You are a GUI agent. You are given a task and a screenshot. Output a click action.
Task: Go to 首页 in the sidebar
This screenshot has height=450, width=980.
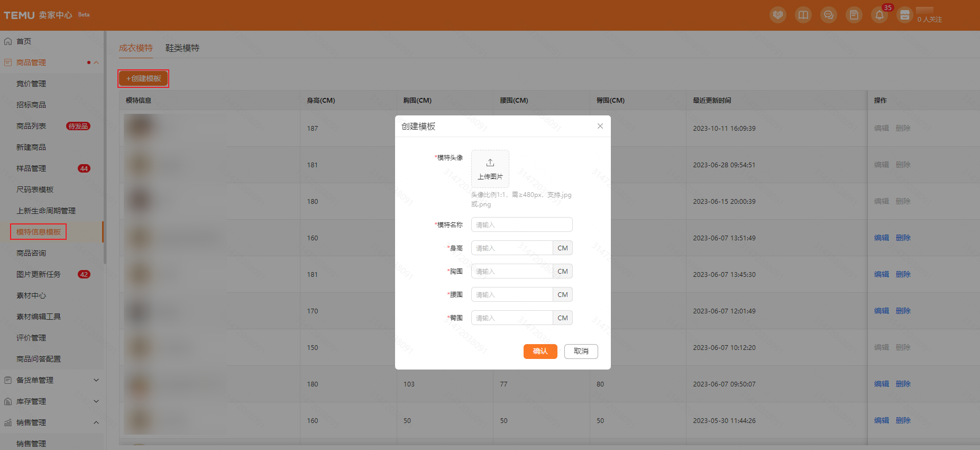[x=24, y=41]
